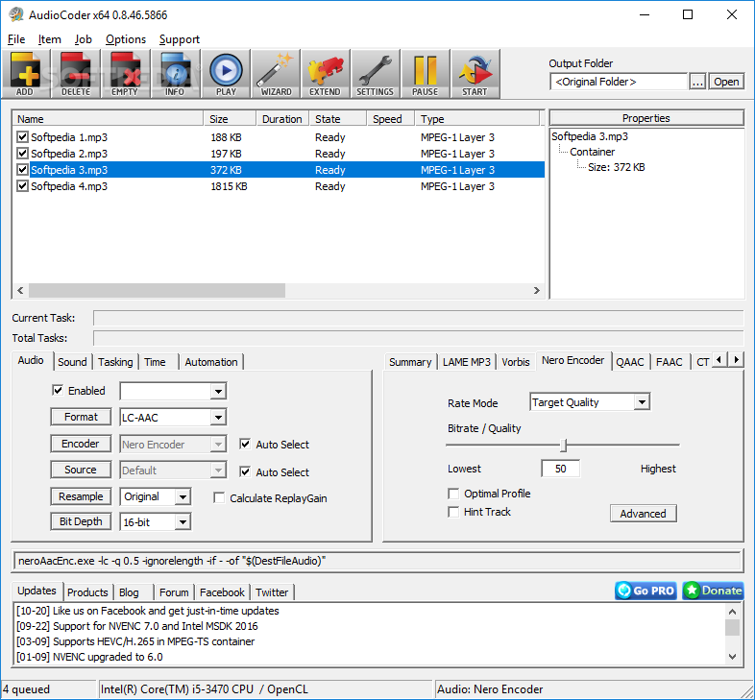Open the dropdown next to Enabled

pos(218,392)
